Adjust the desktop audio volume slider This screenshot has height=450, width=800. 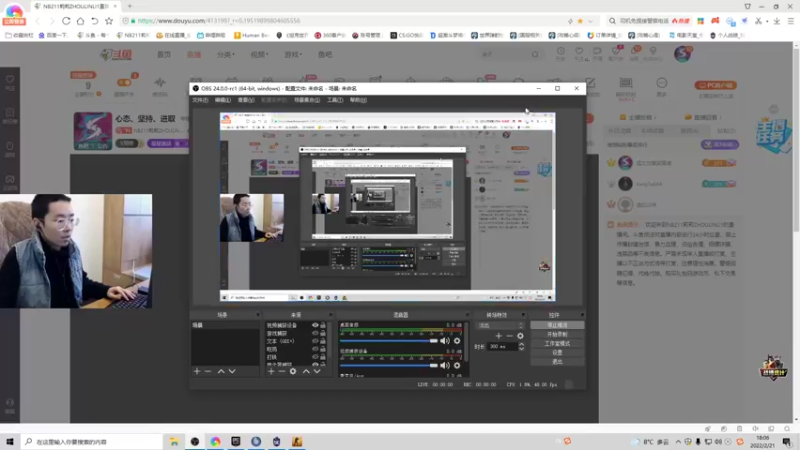[389, 341]
